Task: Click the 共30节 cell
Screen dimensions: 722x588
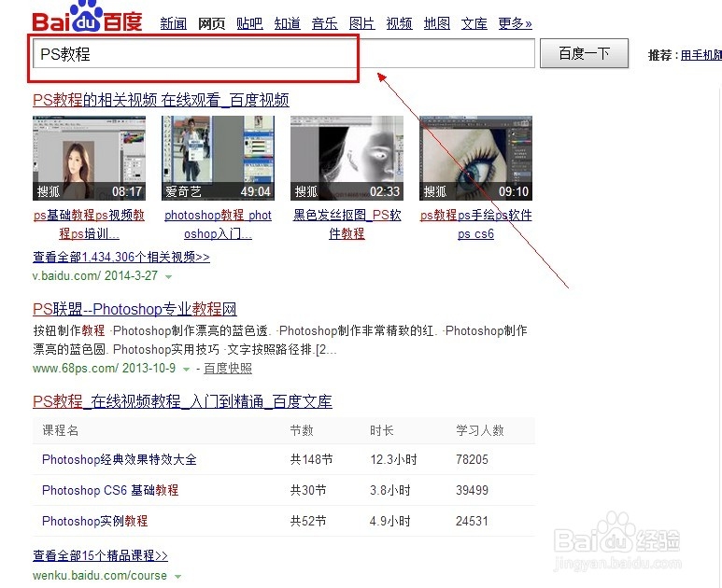Action: click(x=308, y=490)
